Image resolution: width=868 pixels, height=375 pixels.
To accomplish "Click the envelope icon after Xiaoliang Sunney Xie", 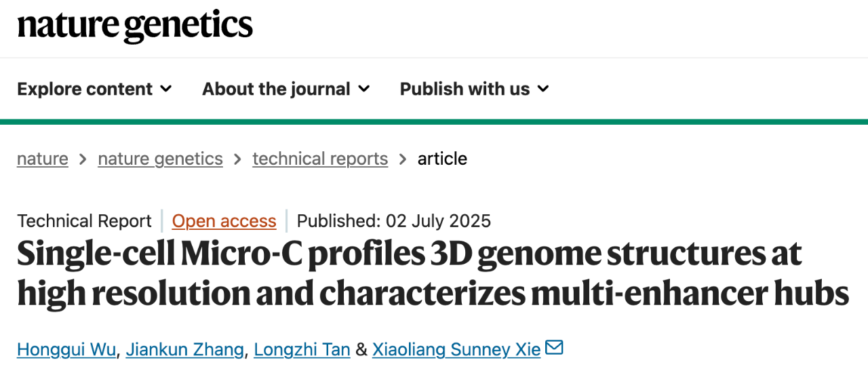I will coord(555,348).
